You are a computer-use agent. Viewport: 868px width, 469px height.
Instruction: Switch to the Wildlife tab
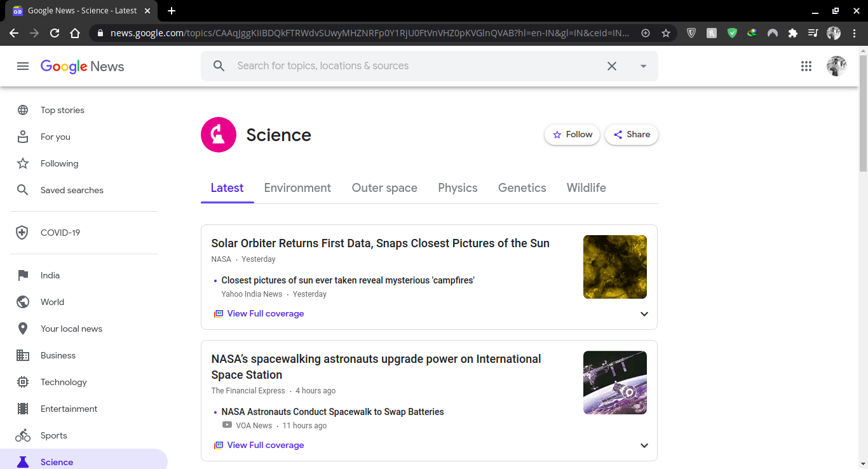pos(587,188)
